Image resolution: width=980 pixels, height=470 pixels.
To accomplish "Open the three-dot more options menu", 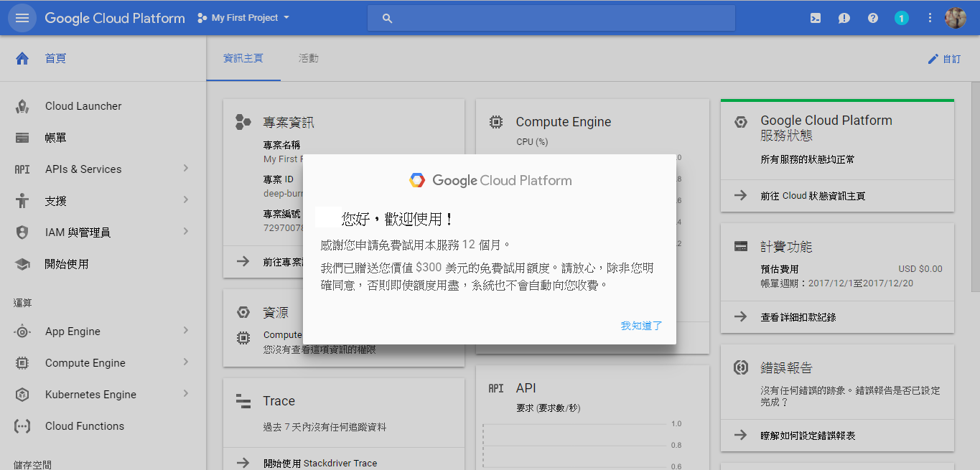I will pos(930,18).
